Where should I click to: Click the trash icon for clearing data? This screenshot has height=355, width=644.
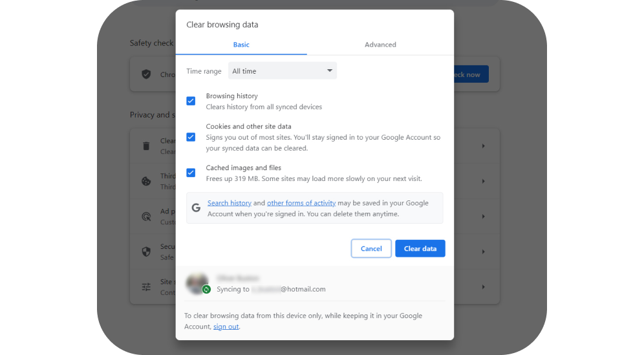coord(146,146)
